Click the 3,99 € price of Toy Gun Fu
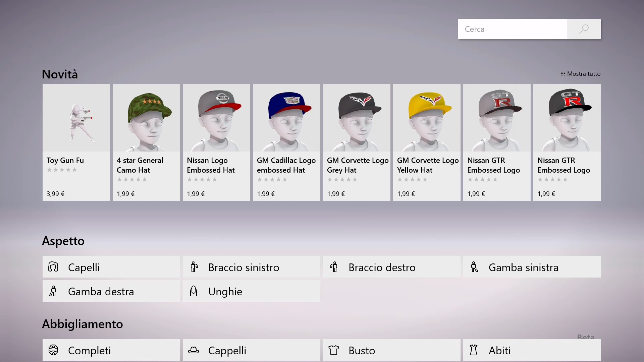Screen dimensions: 644x362 [x=55, y=194]
